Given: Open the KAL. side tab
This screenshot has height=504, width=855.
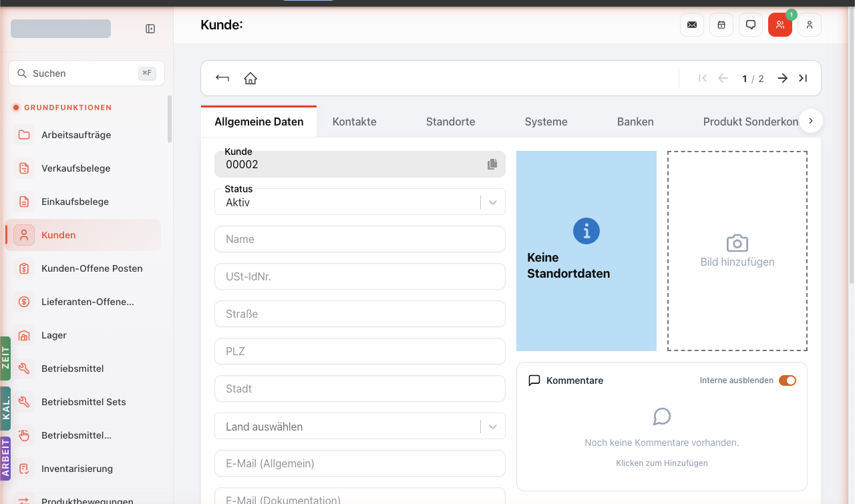Looking at the screenshot, I should (5, 408).
